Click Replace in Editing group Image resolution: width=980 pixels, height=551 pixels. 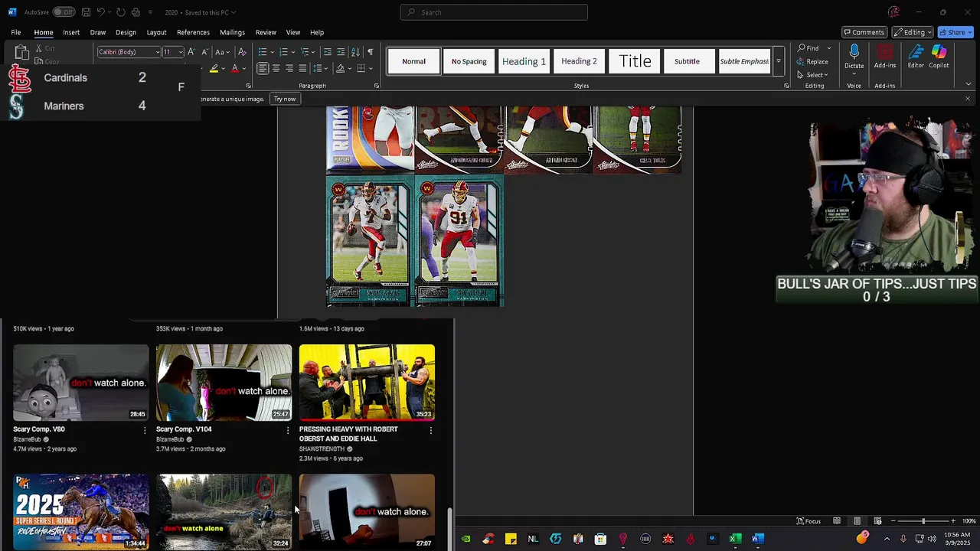[813, 61]
